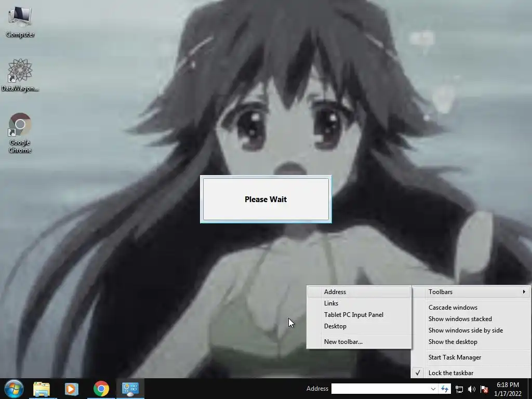Enable the Desktop toolbar
Viewport: 532px width, 399px height.
[359, 326]
